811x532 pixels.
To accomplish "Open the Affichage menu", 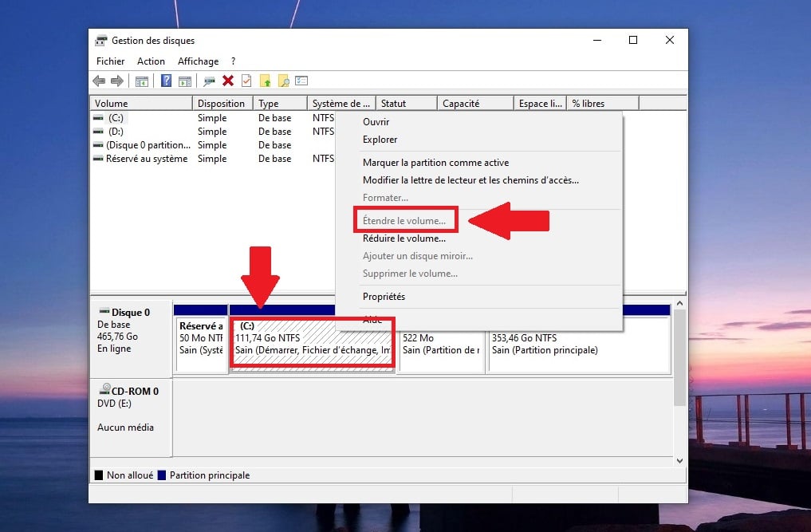I will (x=198, y=61).
